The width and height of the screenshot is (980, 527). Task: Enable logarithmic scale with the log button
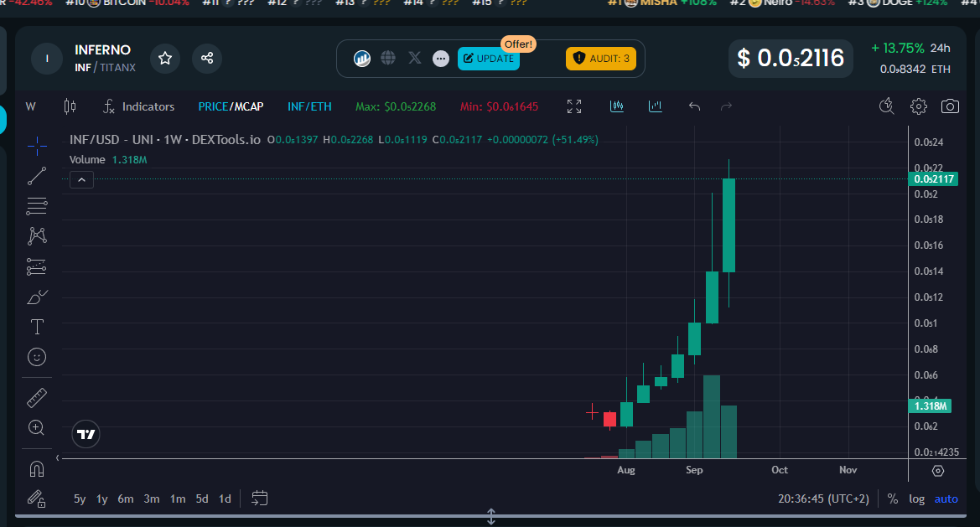916,499
